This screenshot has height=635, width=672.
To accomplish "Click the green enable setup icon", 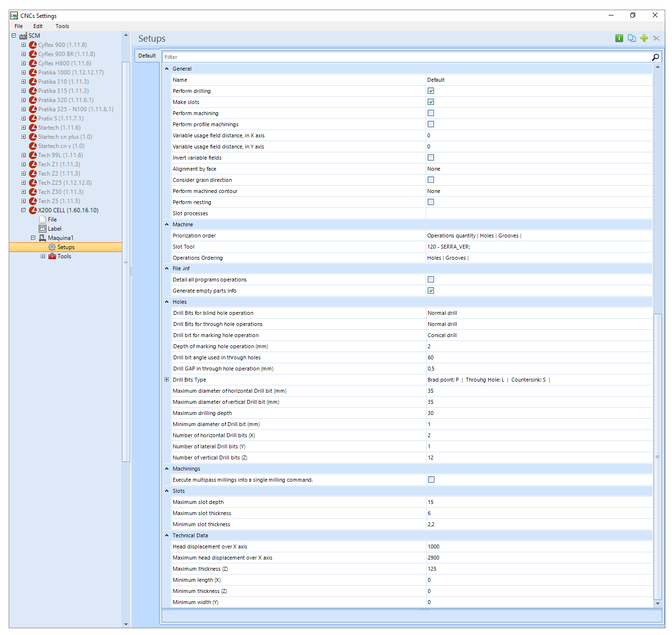I will click(x=619, y=38).
